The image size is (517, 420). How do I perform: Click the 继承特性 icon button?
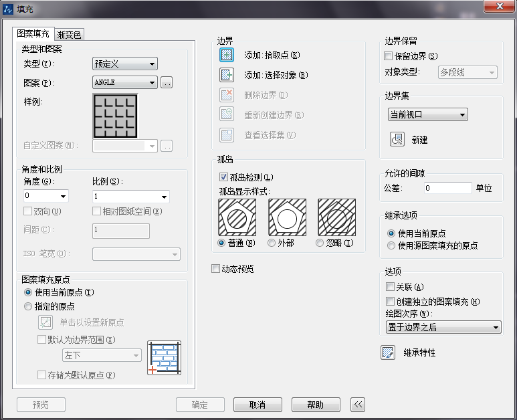click(x=388, y=352)
